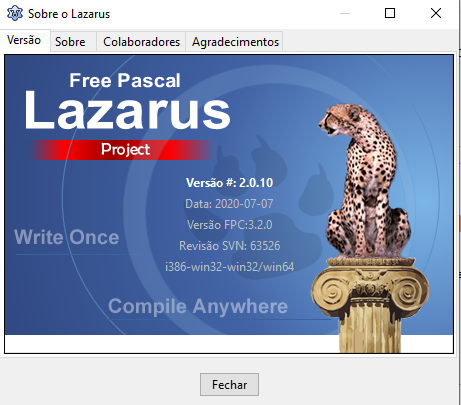461x405 pixels.
Task: Open the Colaboradores tab
Action: click(x=141, y=42)
